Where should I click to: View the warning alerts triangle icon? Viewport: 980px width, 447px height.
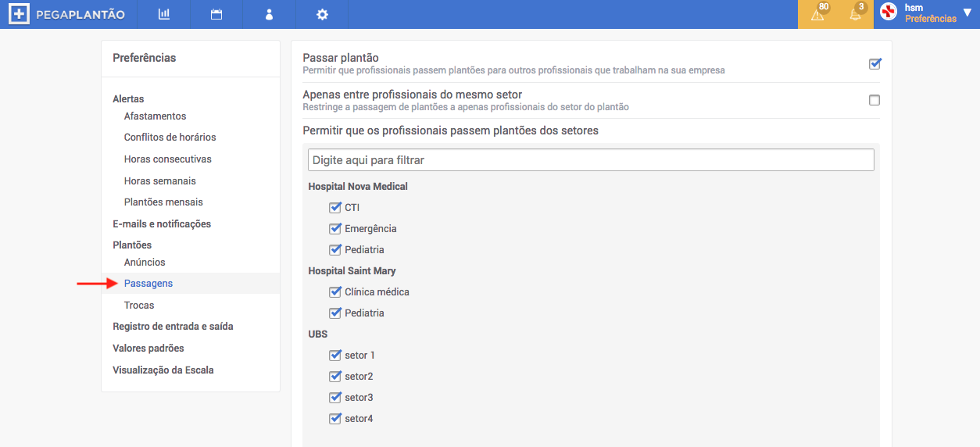(x=817, y=15)
